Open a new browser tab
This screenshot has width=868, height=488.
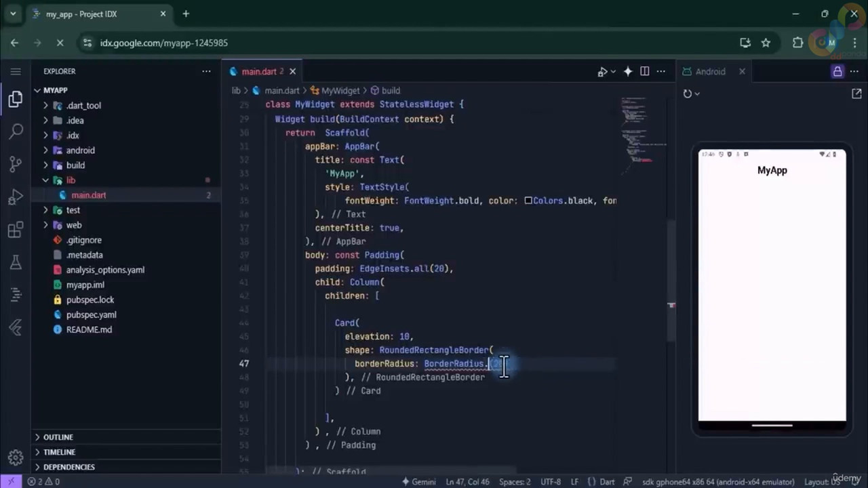pyautogui.click(x=186, y=14)
